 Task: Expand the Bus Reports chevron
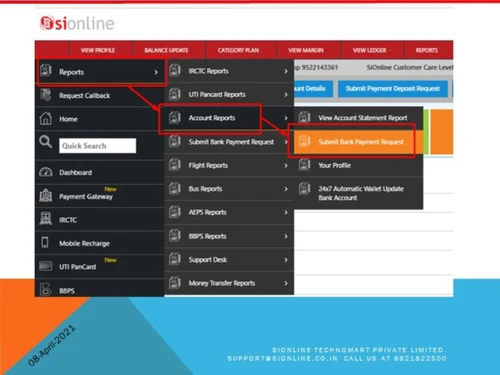tap(286, 189)
